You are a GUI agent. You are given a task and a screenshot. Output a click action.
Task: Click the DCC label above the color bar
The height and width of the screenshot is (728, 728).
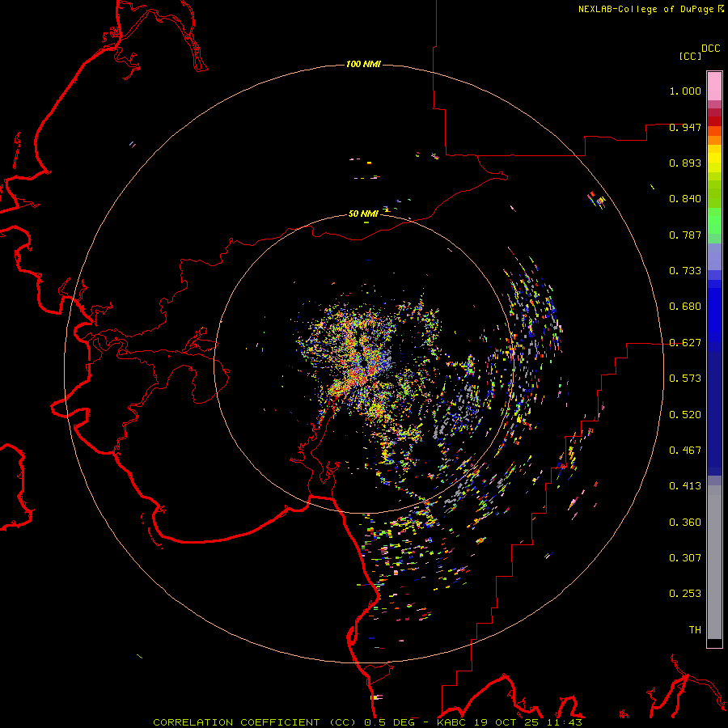(711, 49)
